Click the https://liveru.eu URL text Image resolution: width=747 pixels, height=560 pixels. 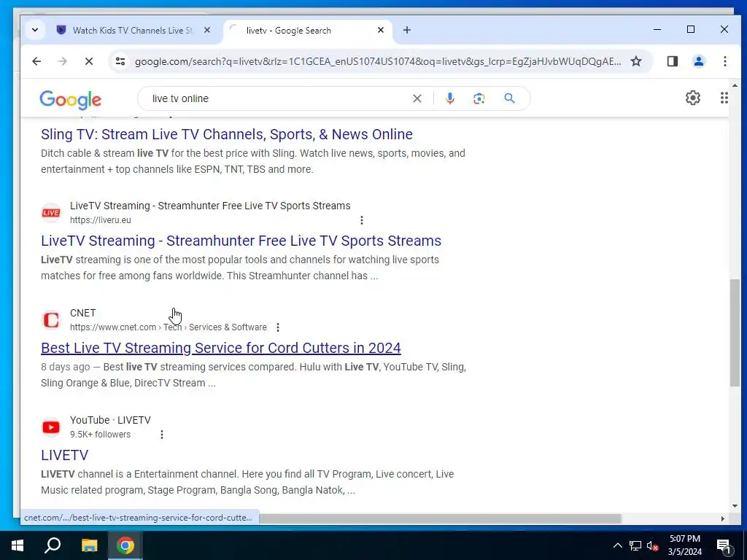coord(101,220)
